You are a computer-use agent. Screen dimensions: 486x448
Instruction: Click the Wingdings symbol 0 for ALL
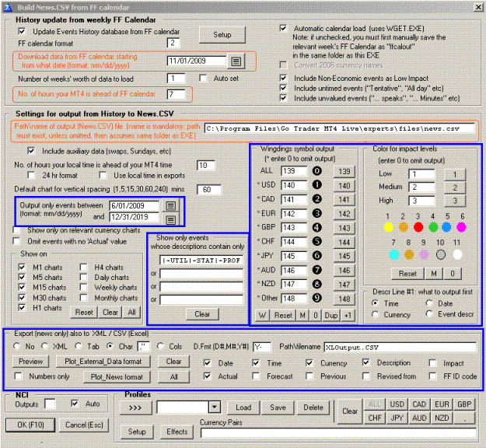point(316,171)
